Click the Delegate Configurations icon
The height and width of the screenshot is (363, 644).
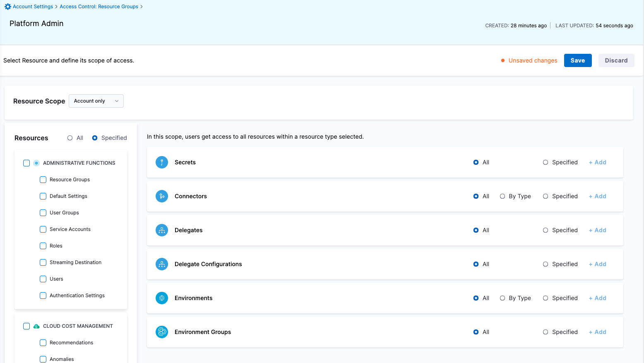pos(162,264)
